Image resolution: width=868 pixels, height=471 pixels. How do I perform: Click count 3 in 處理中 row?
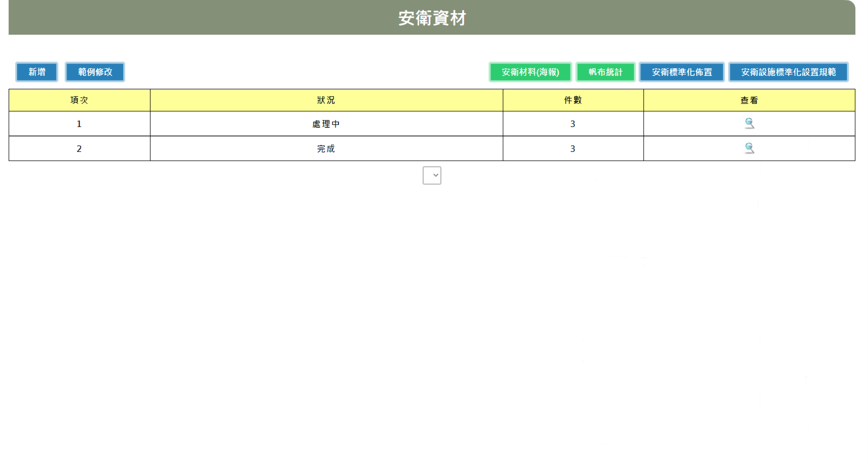(573, 124)
